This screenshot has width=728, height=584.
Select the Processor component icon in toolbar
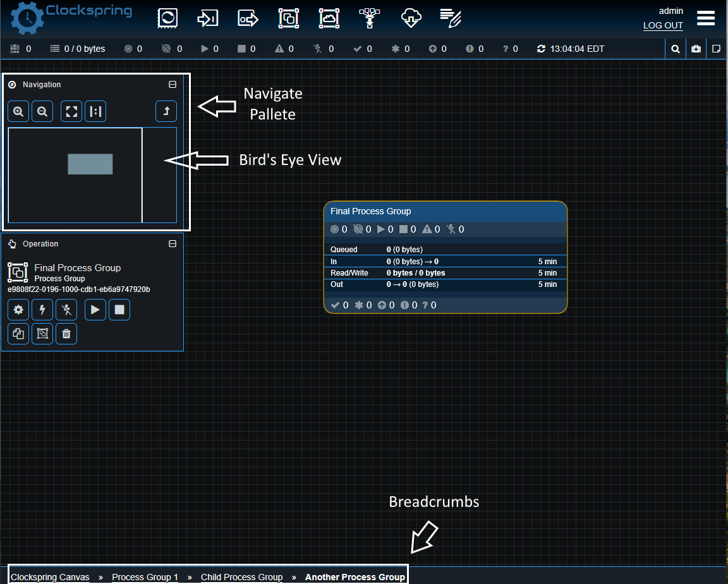tap(167, 18)
